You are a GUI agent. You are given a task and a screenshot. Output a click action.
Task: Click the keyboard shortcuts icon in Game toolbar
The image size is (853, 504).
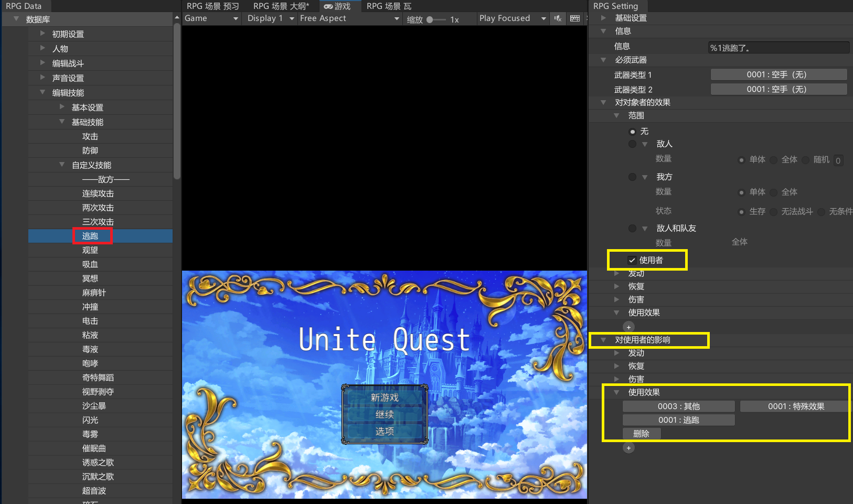tap(575, 18)
